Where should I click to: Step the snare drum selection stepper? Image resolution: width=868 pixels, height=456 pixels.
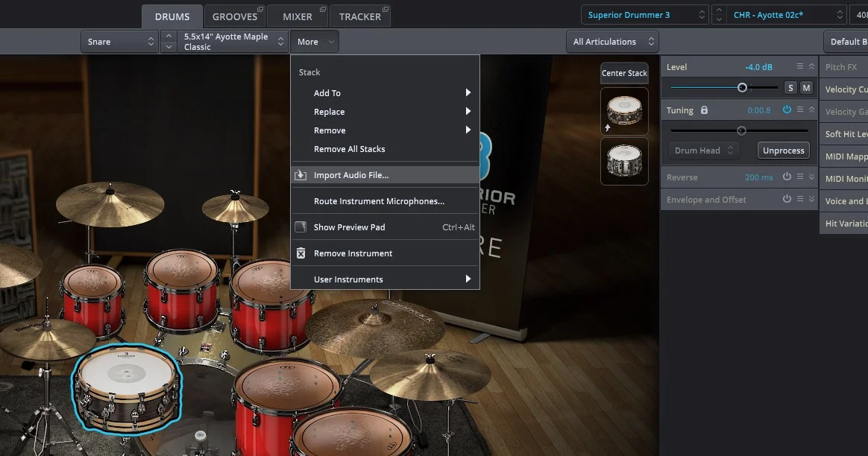[x=169, y=42]
